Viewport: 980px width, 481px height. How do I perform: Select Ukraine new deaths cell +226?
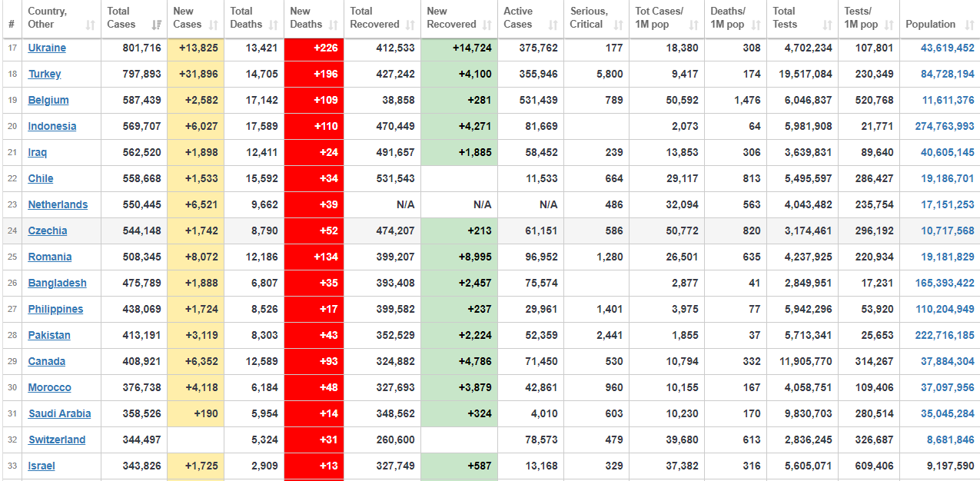click(314, 48)
